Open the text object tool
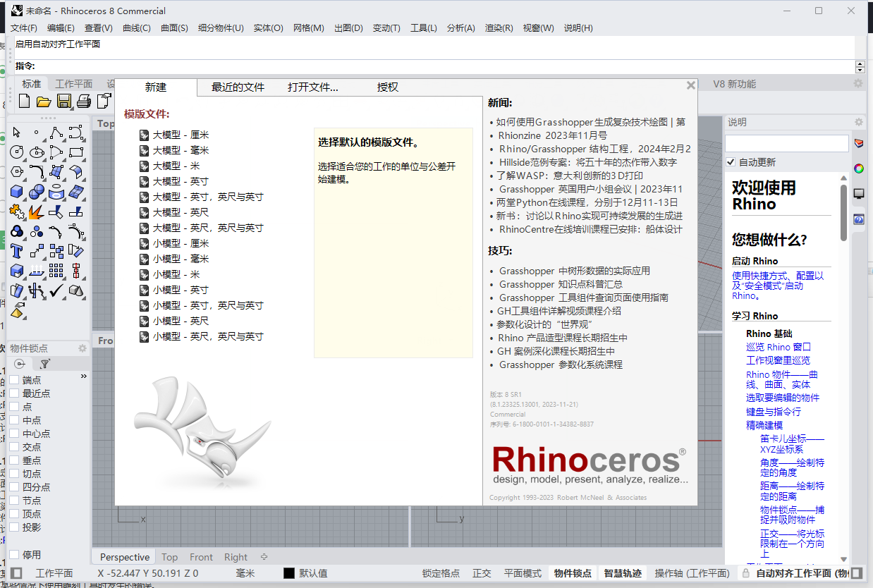The width and height of the screenshot is (873, 588). point(16,250)
